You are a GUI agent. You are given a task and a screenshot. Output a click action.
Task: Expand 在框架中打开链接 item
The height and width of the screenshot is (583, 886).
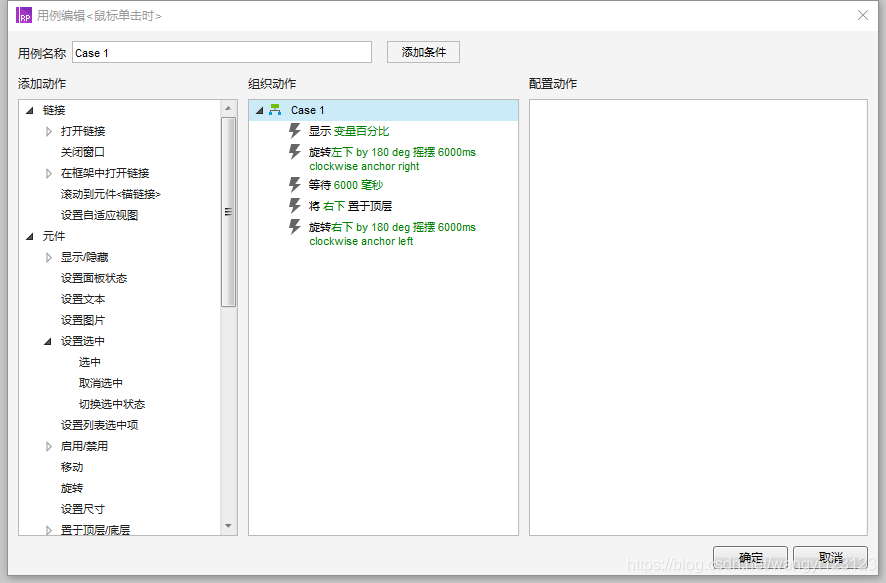49,173
